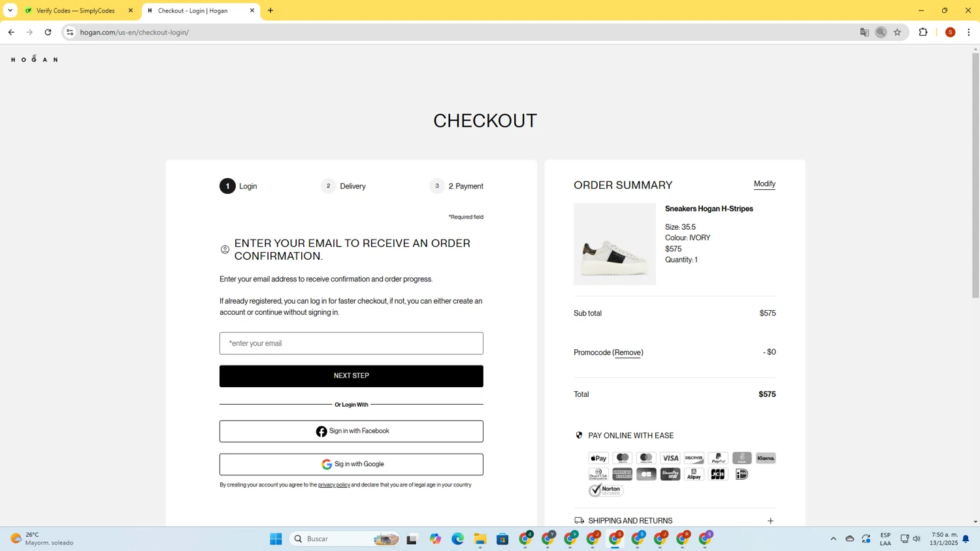Open the privacy policy link
The image size is (980, 551).
(334, 485)
